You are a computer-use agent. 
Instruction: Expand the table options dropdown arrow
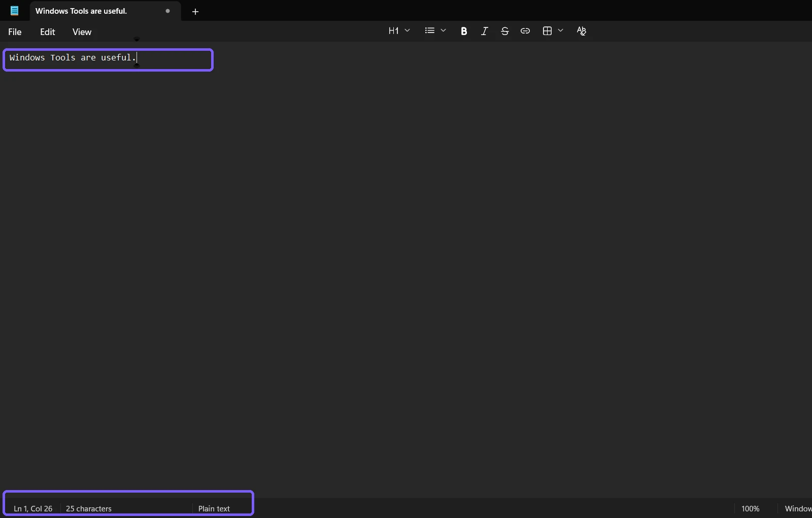560,30
